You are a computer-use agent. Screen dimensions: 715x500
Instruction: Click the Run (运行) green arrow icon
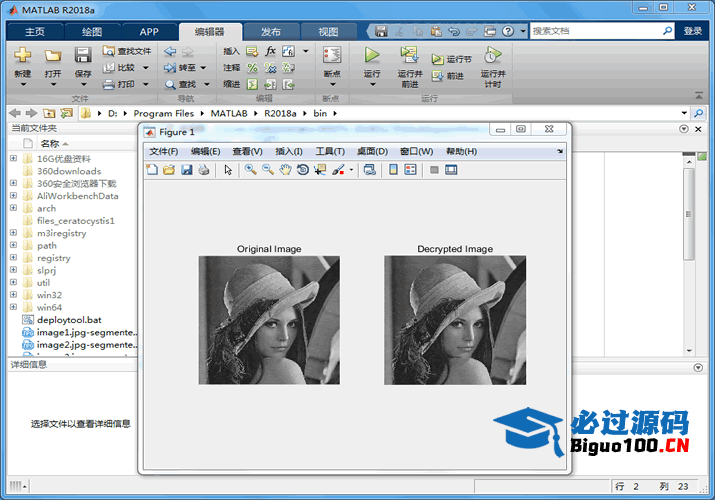(x=372, y=55)
